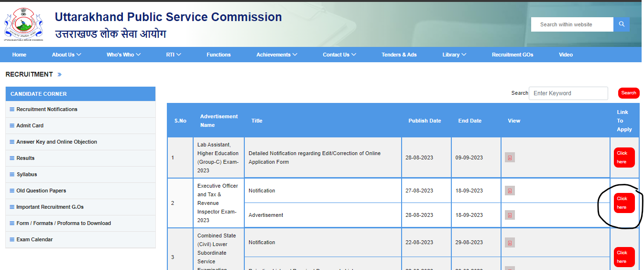Viewport: 644px width, 270px height.
Task: Open Recruitment GOs menu item
Action: (x=513, y=55)
